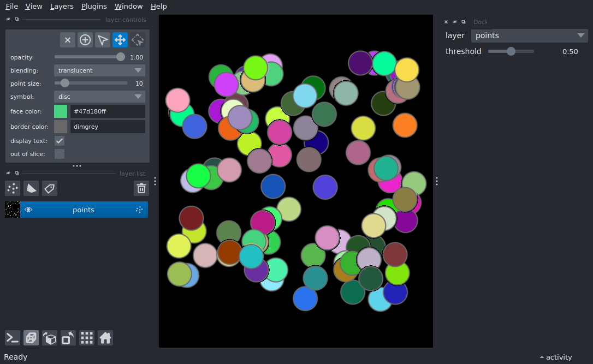Screen dimensions: 593x364
Task: Select the points layer thumbnail
Action: [13, 210]
